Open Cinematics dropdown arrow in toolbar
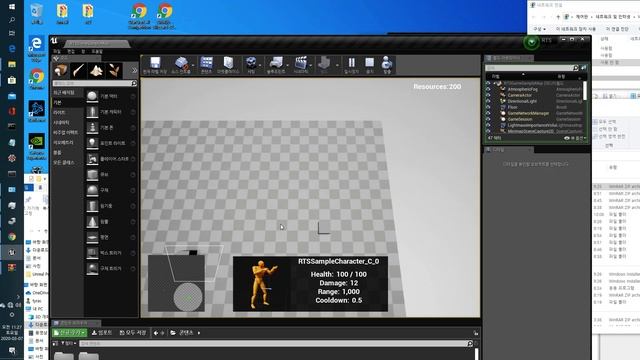Screen dimensions: 640x360 tap(311, 65)
